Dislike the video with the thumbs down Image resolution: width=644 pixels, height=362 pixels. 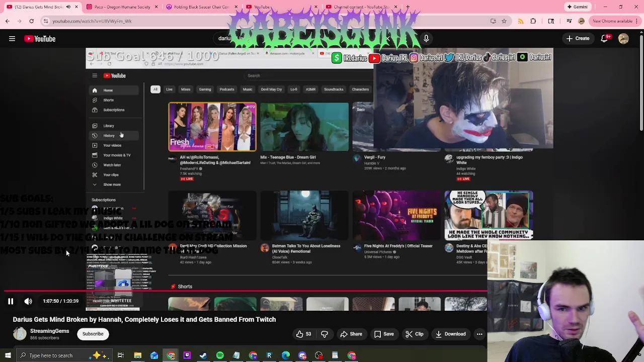click(x=325, y=334)
